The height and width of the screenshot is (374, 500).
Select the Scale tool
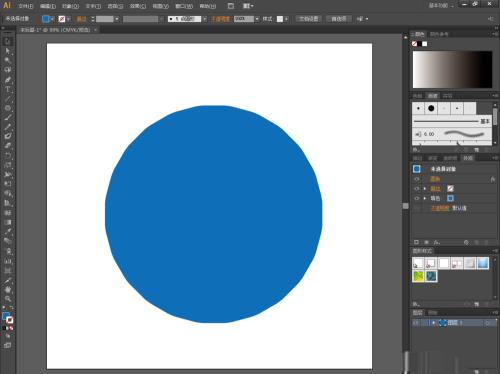pos(8,165)
